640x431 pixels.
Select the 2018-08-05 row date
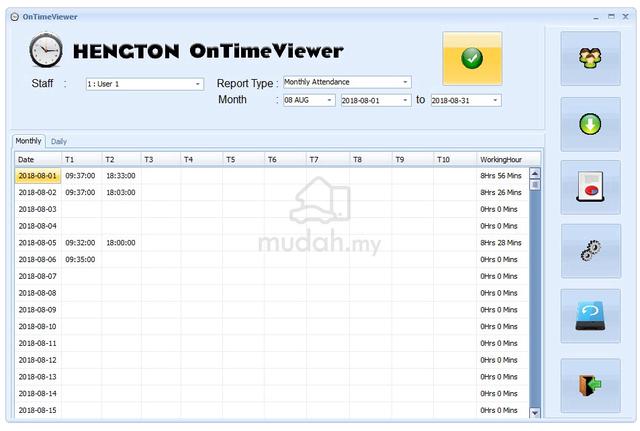coord(38,243)
